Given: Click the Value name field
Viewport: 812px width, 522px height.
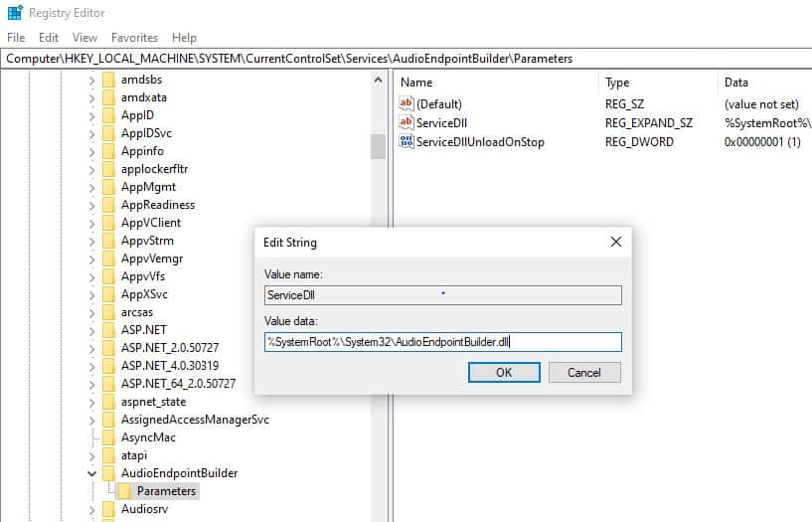Looking at the screenshot, I should click(442, 295).
